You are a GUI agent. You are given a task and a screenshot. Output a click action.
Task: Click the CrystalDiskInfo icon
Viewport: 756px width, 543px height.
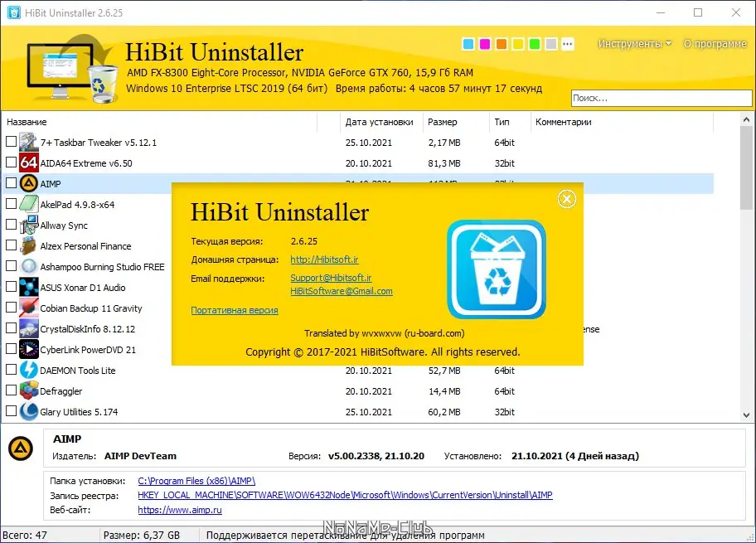pyautogui.click(x=28, y=328)
